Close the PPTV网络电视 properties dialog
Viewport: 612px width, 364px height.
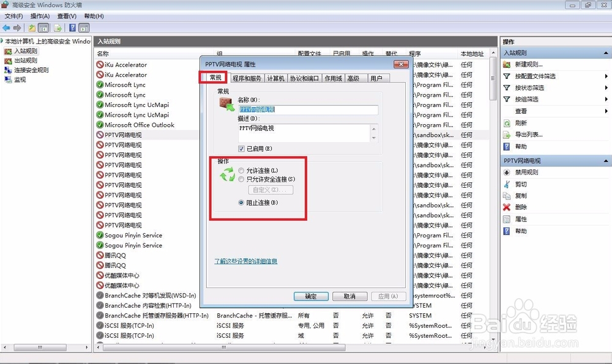pos(401,64)
